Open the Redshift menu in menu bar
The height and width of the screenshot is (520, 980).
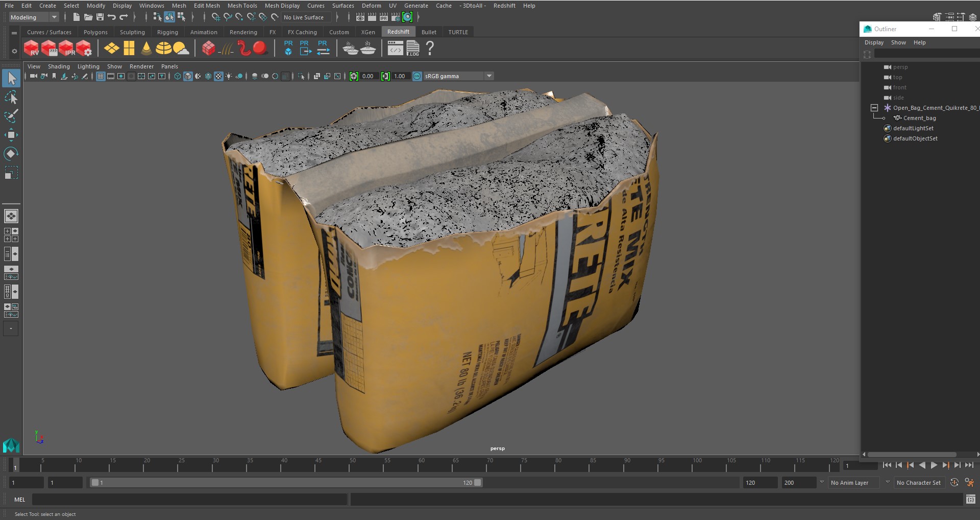coord(504,6)
